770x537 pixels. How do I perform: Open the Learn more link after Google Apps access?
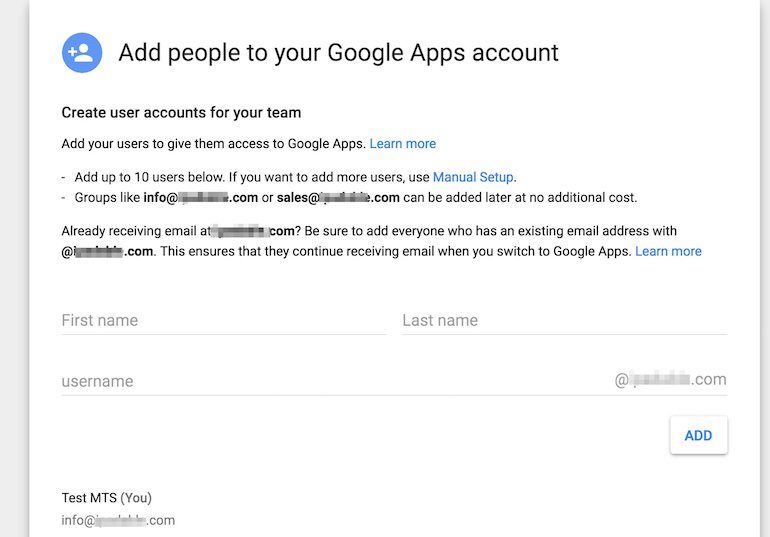[403, 144]
